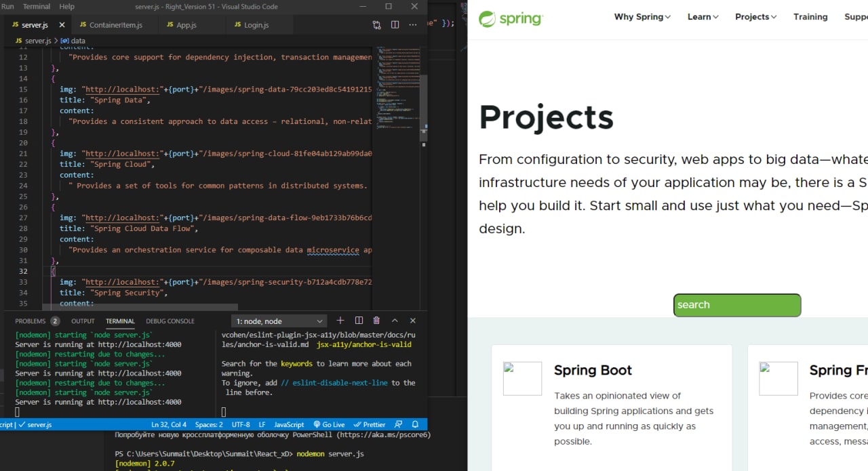Select the Terminal panel tab
Screen dimensions: 868x471
(120, 321)
